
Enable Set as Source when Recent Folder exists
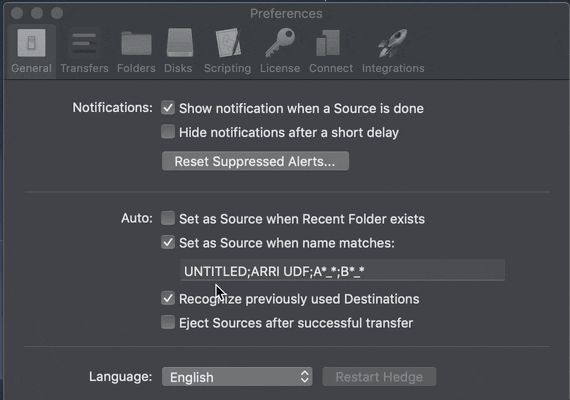(x=168, y=219)
